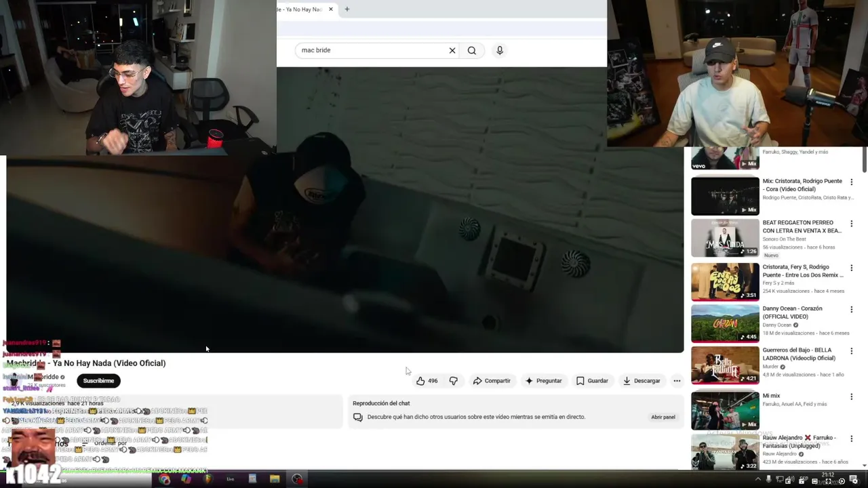Open options for 'Fantasias (Unplugged)' video
The width and height of the screenshot is (868, 488).
click(852, 439)
